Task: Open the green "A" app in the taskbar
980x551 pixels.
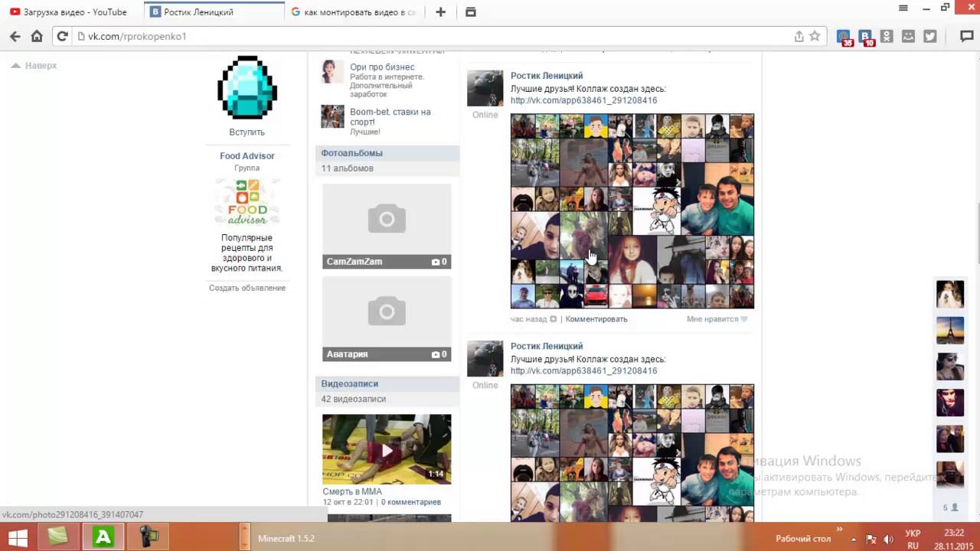Action: tap(103, 537)
